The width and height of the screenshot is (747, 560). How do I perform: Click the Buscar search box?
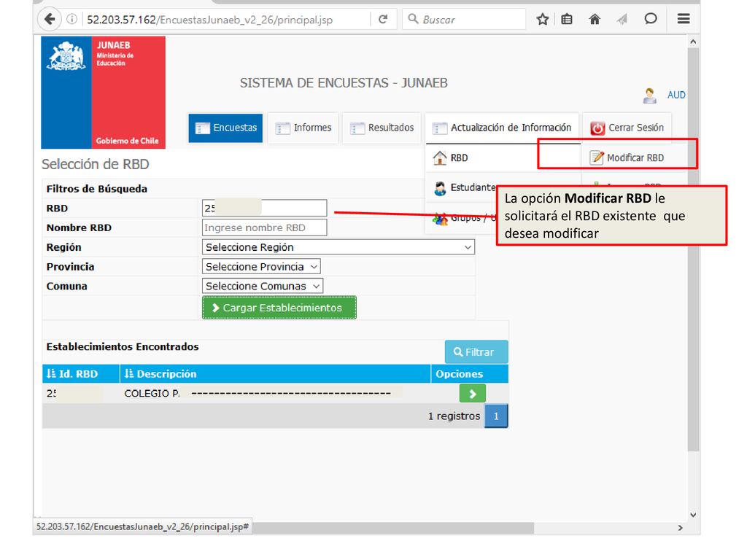point(463,20)
